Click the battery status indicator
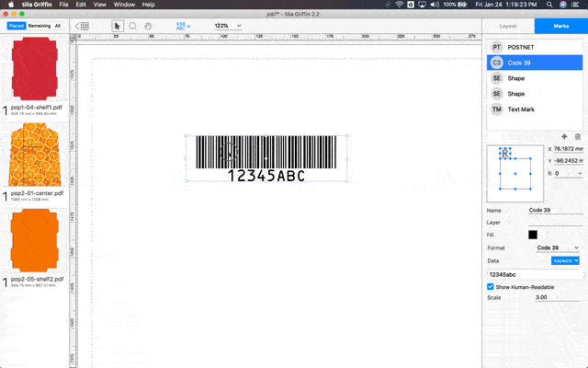This screenshot has width=588, height=368. click(x=456, y=5)
